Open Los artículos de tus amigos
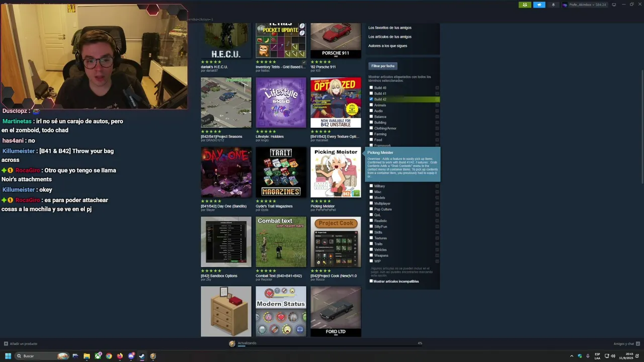This screenshot has width=644, height=362. (389, 37)
